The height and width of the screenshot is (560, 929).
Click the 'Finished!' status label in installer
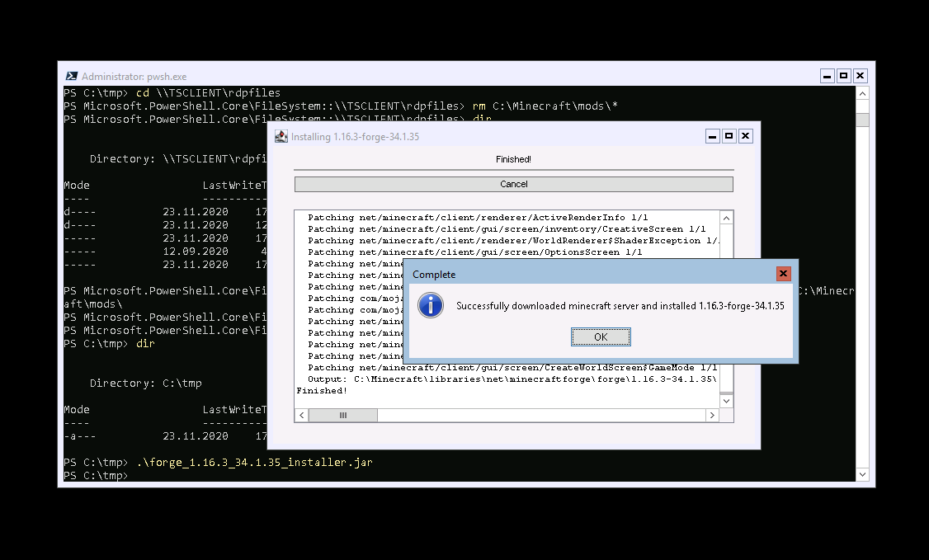click(514, 159)
